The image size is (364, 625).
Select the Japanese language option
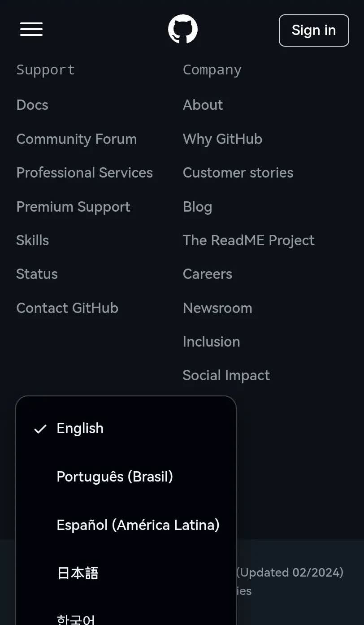click(78, 573)
